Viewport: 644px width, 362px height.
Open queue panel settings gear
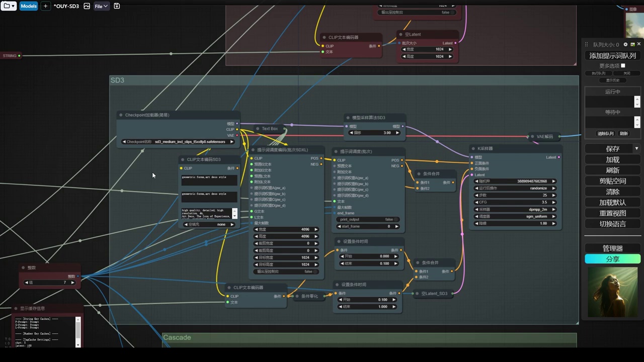click(x=626, y=44)
